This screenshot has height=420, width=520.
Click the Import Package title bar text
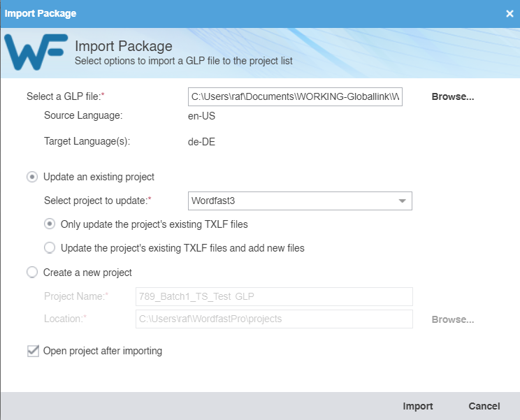pos(41,13)
